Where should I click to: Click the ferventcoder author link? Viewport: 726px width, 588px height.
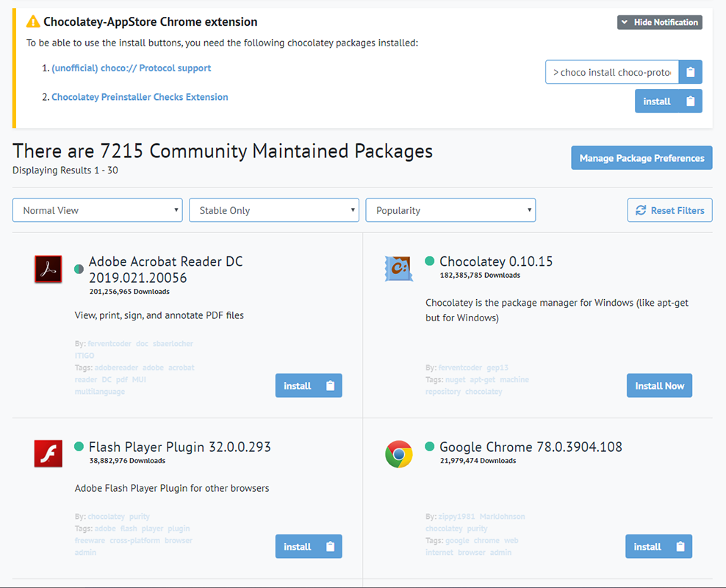(109, 343)
